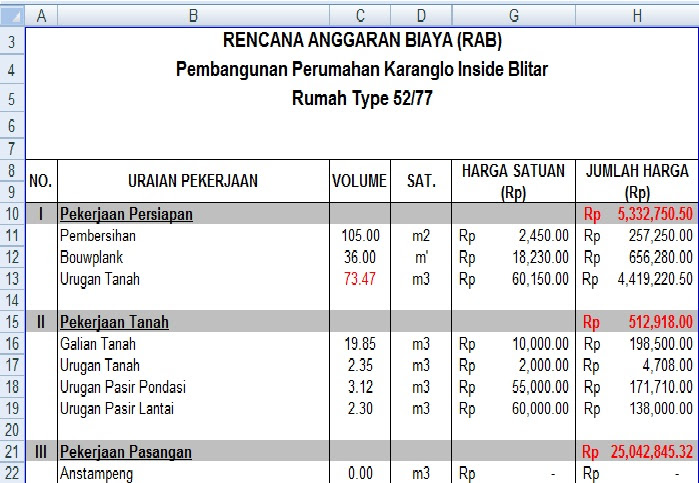Select 'Urugan Tanah' in row 17

pyautogui.click(x=193, y=365)
